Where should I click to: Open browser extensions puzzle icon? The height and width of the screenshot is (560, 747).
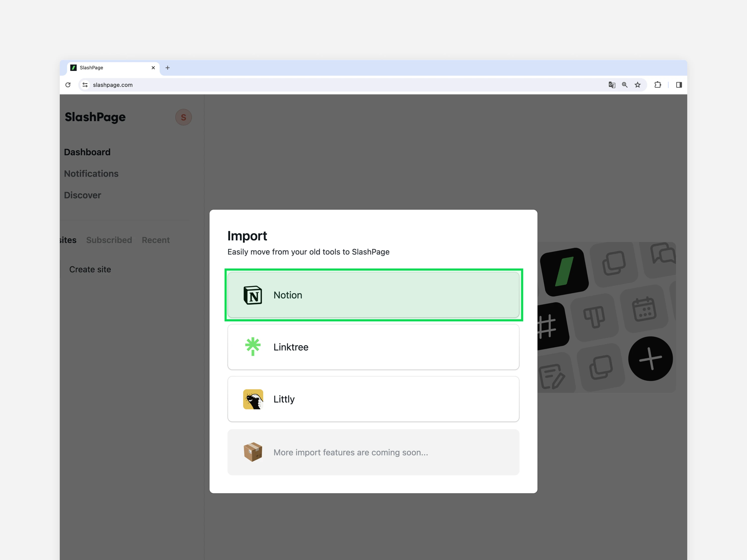coord(658,85)
